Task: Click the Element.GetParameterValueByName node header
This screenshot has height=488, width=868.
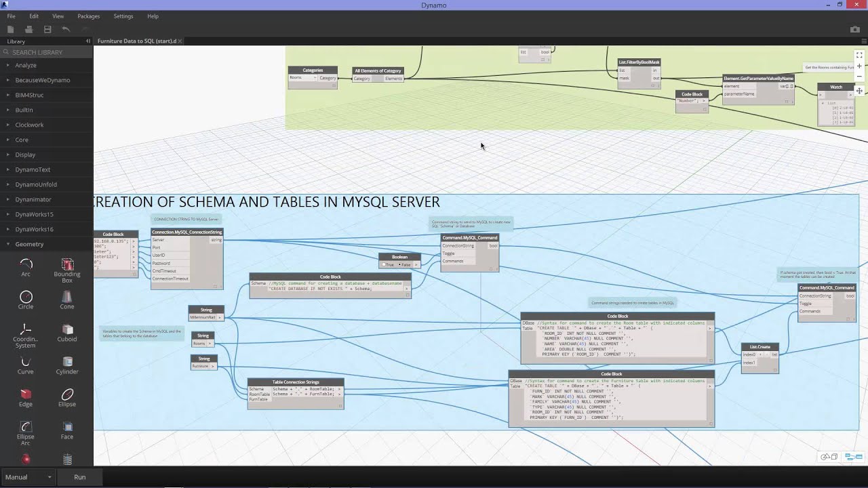Action: pyautogui.click(x=758, y=79)
